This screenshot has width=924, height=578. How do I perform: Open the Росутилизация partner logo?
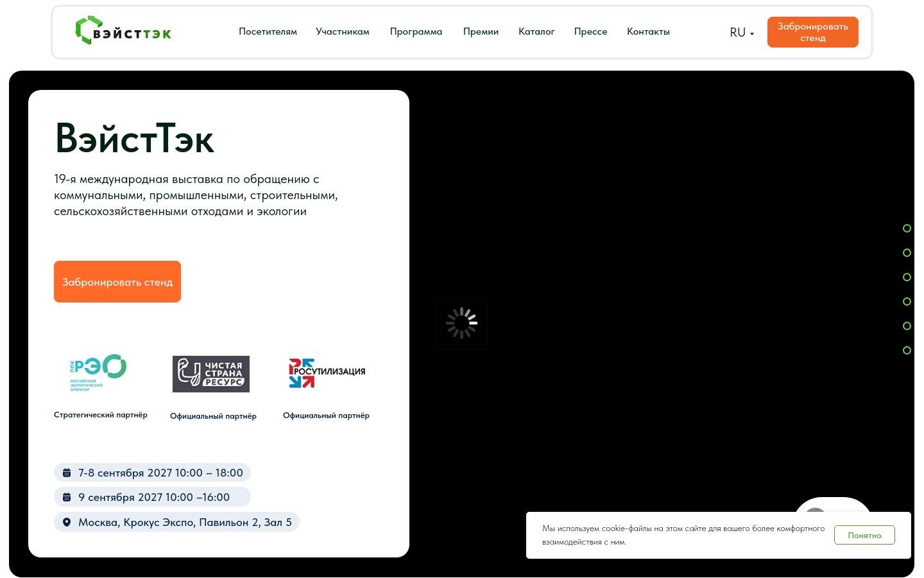(327, 373)
